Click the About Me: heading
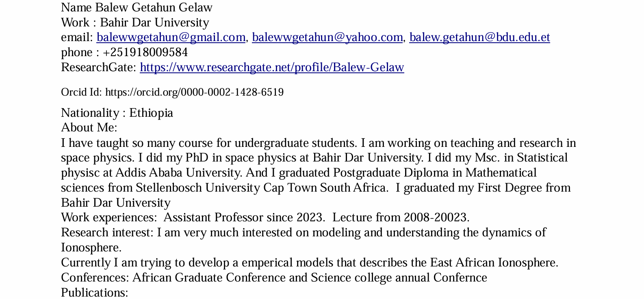This screenshot has height=299, width=644. click(89, 128)
